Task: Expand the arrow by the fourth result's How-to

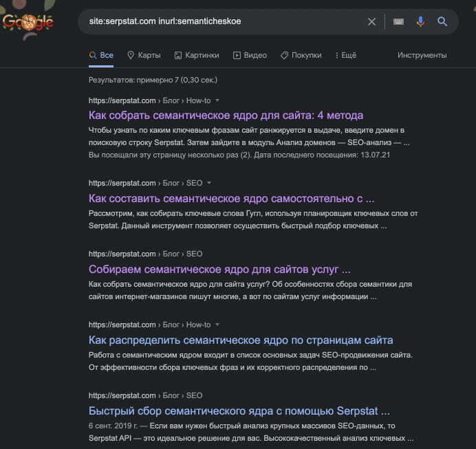Action: click(217, 325)
